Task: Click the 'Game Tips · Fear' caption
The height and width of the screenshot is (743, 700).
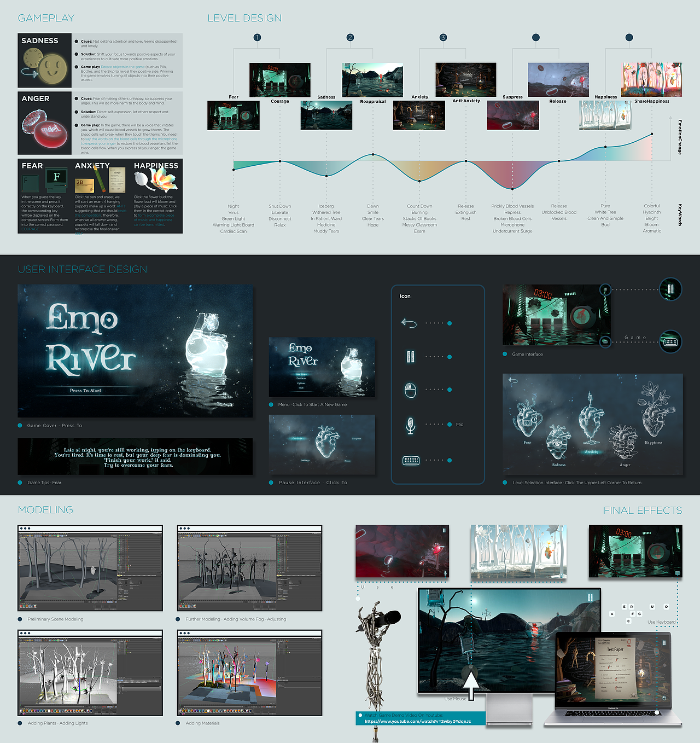Action: click(44, 483)
